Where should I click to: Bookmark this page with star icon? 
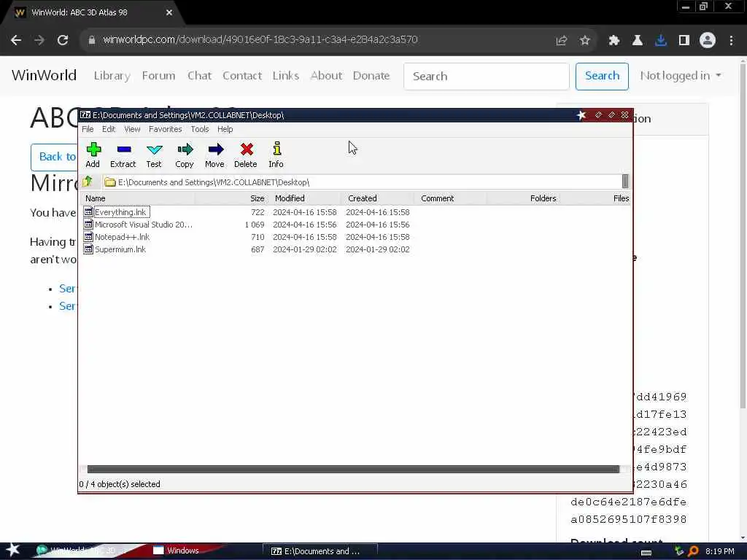pos(585,41)
